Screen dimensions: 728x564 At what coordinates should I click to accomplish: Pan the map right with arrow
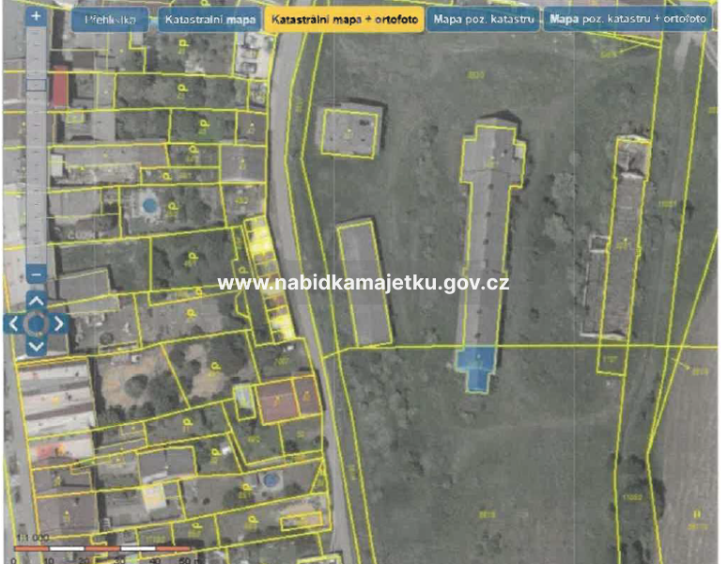58,323
